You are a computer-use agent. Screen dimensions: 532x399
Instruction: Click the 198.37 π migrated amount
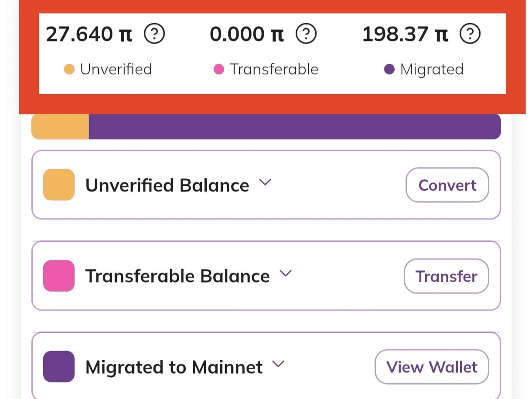(x=405, y=34)
